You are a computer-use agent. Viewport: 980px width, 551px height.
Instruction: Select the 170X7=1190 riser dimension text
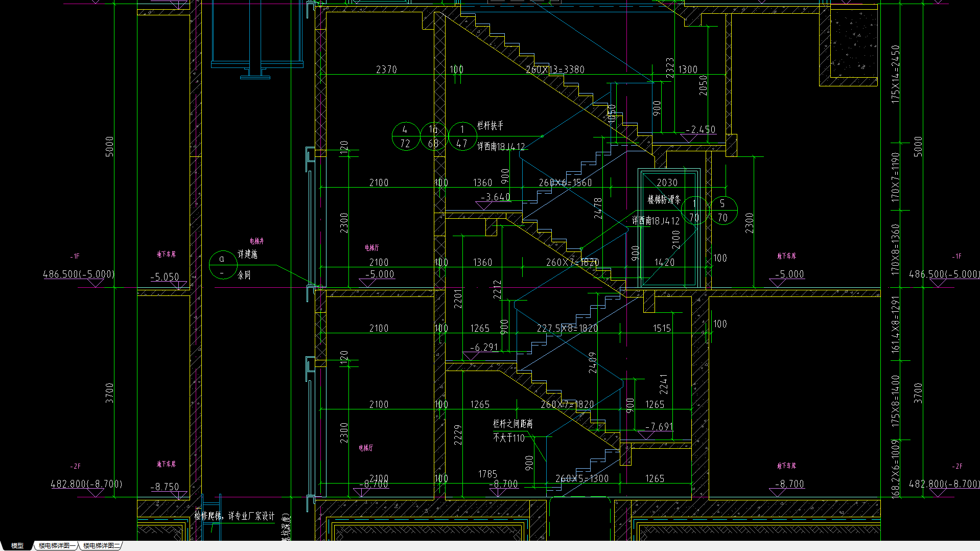896,177
